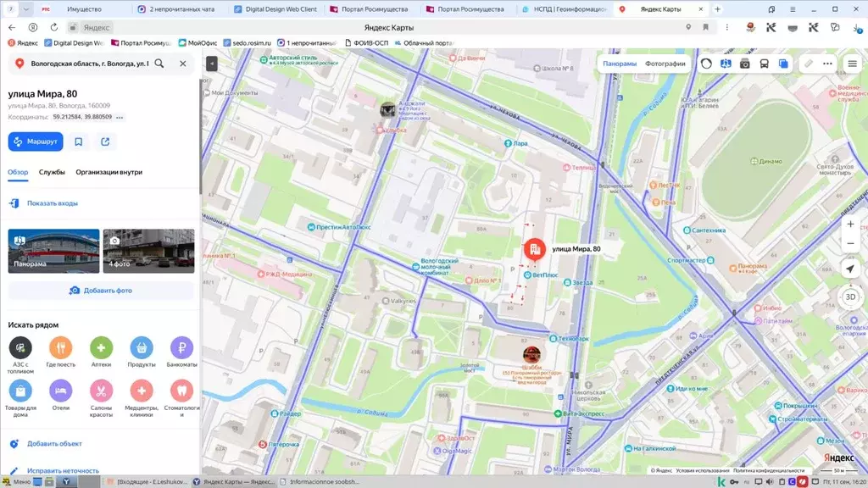Switch to the НСПД Геоинформацион tab
The height and width of the screenshot is (488, 868).
click(564, 8)
